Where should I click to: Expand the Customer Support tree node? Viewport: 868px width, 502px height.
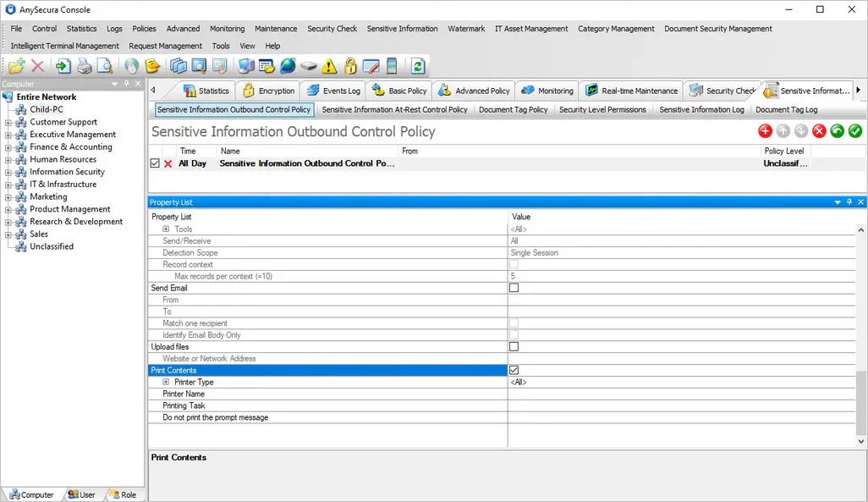pyautogui.click(x=8, y=122)
